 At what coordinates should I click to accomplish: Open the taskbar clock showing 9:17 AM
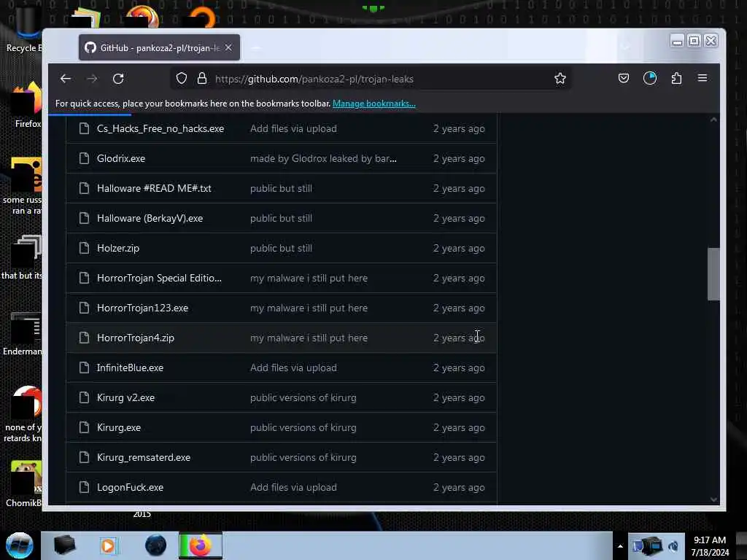click(710, 546)
